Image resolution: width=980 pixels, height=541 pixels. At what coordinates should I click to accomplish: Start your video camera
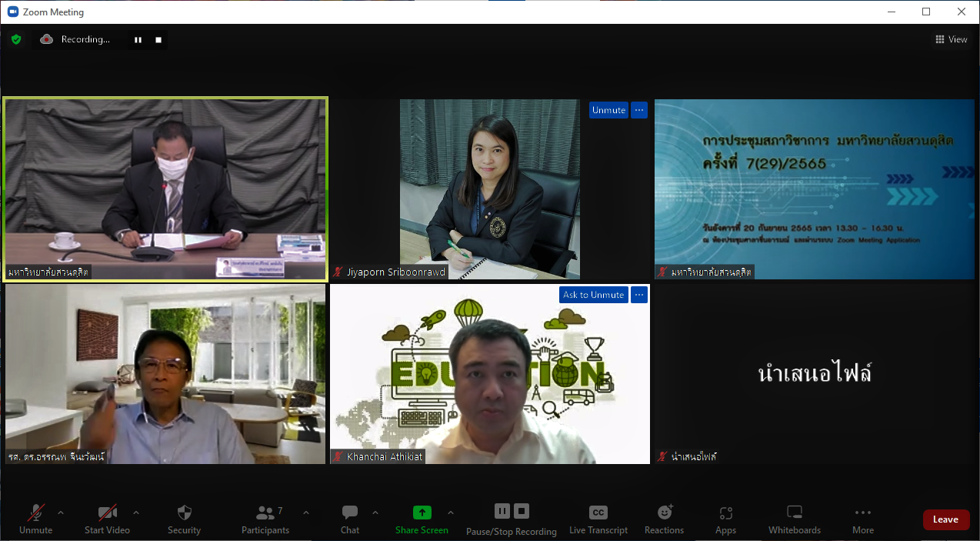tap(107, 519)
